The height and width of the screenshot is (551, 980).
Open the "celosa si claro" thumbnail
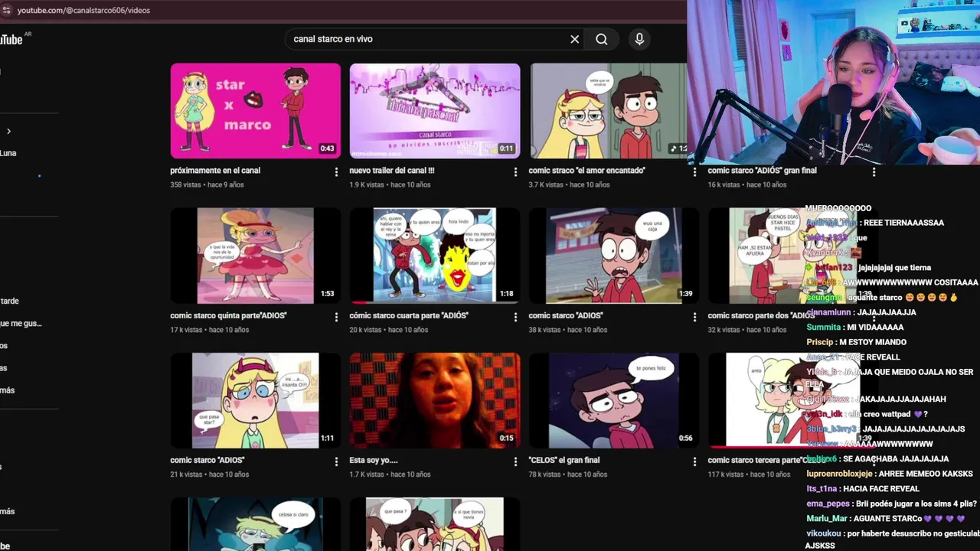coord(256,524)
